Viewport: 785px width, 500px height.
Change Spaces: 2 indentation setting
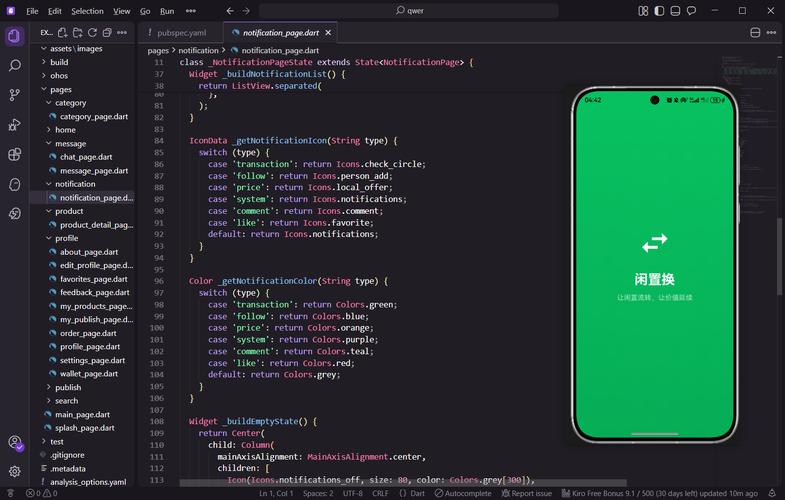pyautogui.click(x=318, y=493)
